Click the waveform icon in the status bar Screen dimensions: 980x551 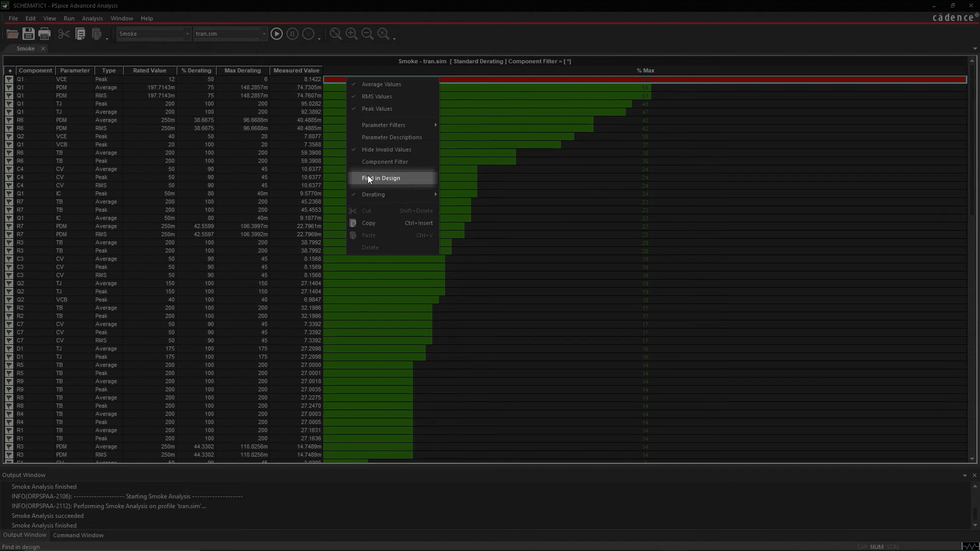click(970, 546)
